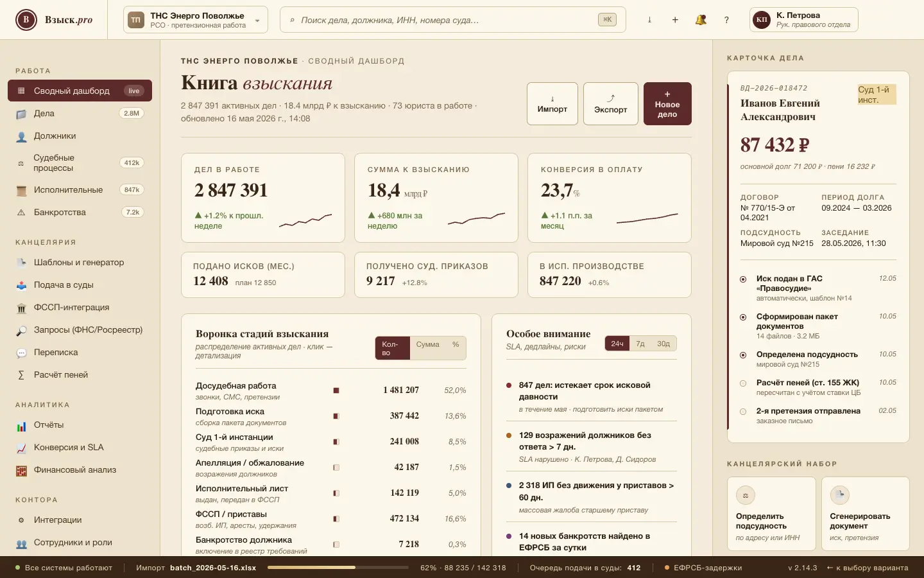
Task: Click the plus icon in top bar
Action: [675, 20]
